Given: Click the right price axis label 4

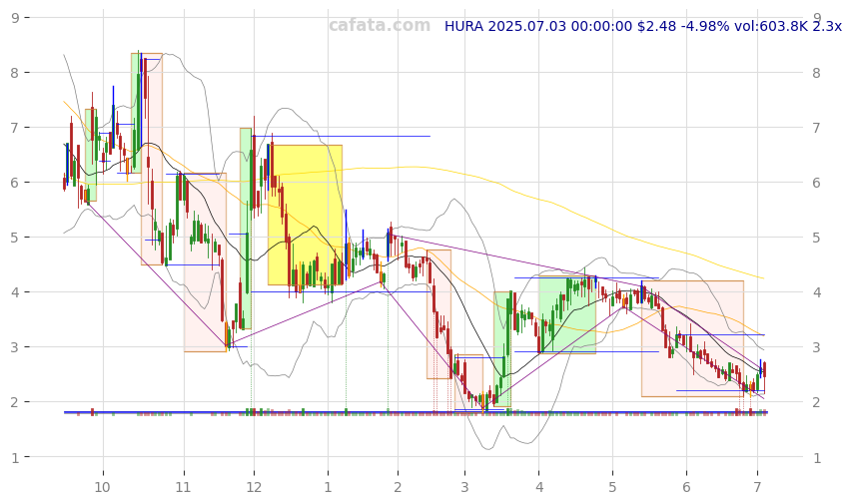Looking at the screenshot, I should tap(816, 292).
